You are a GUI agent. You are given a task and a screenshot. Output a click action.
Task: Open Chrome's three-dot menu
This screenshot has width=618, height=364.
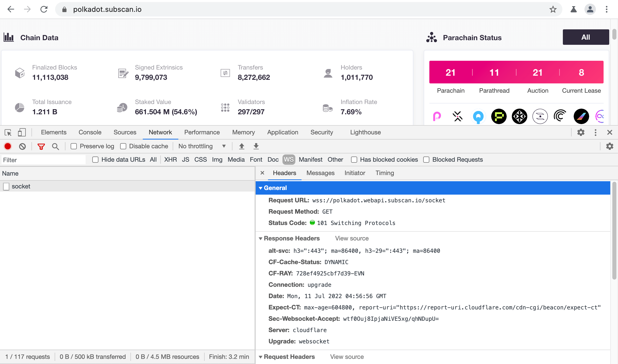click(x=607, y=10)
